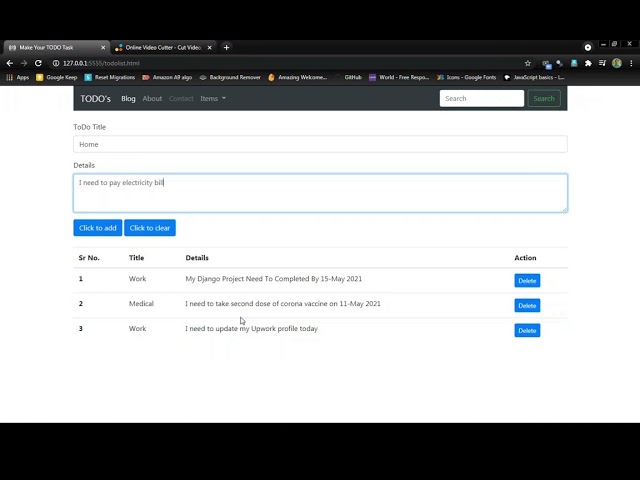Delete the Medical corona vaccine todo

pos(527,306)
